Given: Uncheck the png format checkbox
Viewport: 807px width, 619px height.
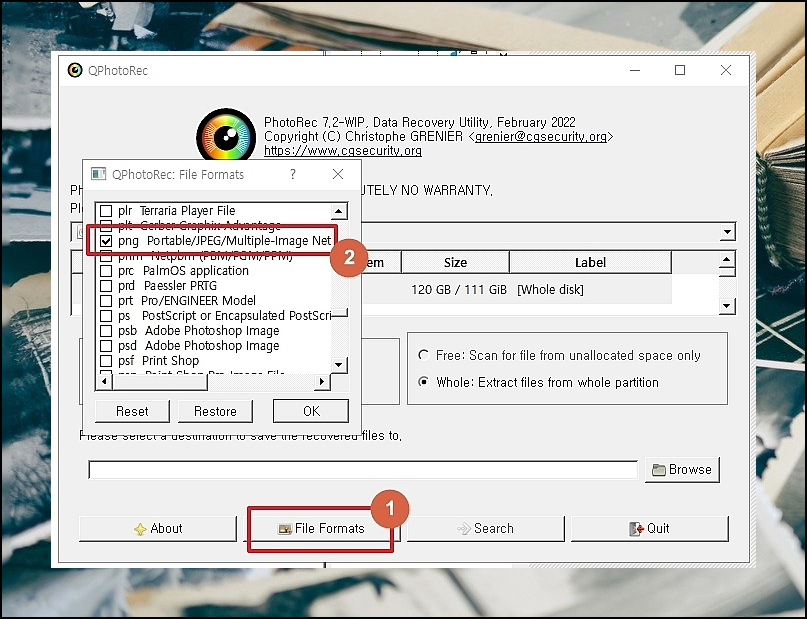Looking at the screenshot, I should (106, 241).
